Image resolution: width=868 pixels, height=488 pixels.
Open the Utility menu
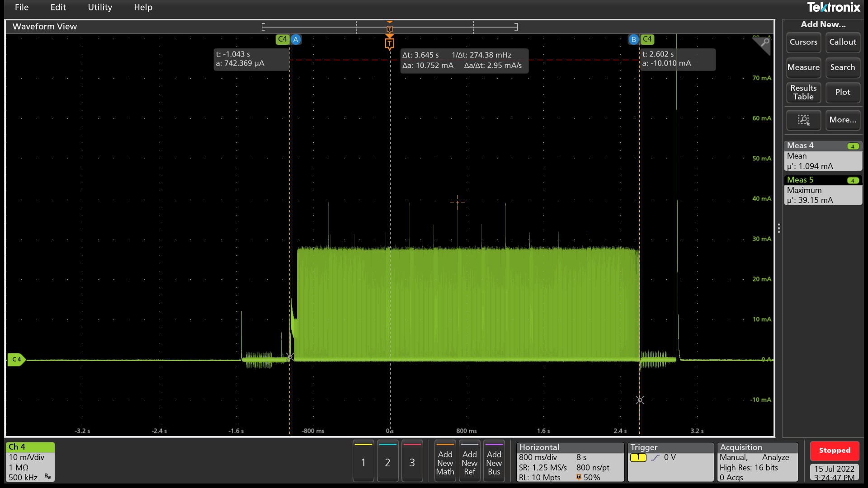point(99,7)
